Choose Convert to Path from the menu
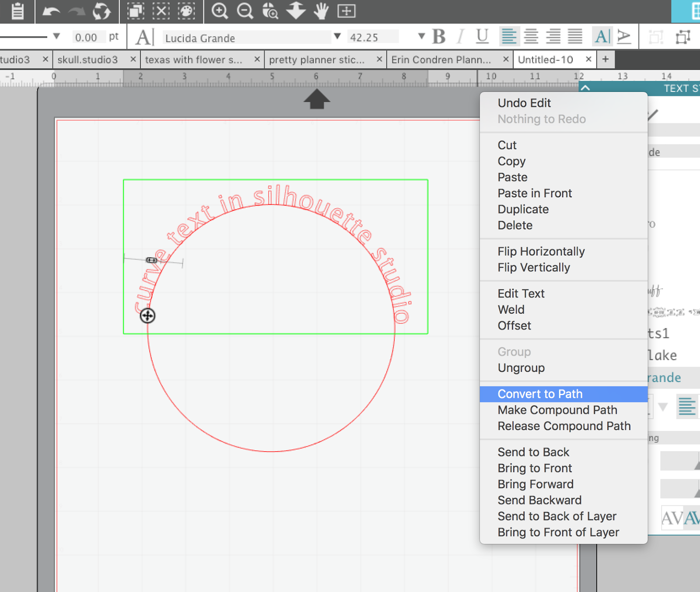Image resolution: width=700 pixels, height=592 pixels. tap(540, 394)
